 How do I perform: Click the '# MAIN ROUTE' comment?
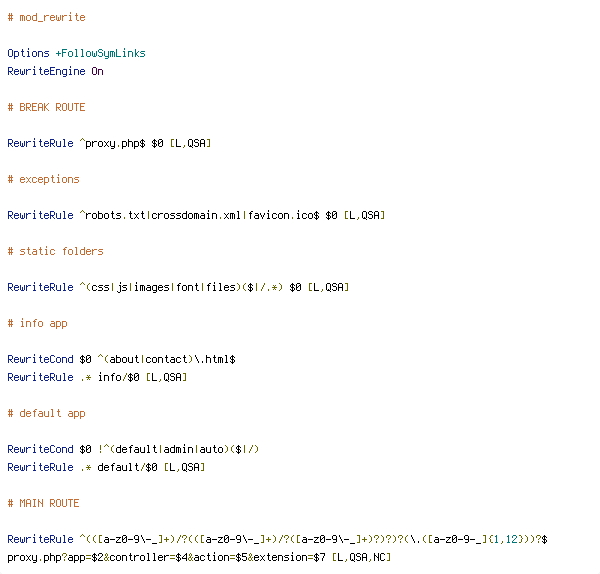tap(43, 504)
